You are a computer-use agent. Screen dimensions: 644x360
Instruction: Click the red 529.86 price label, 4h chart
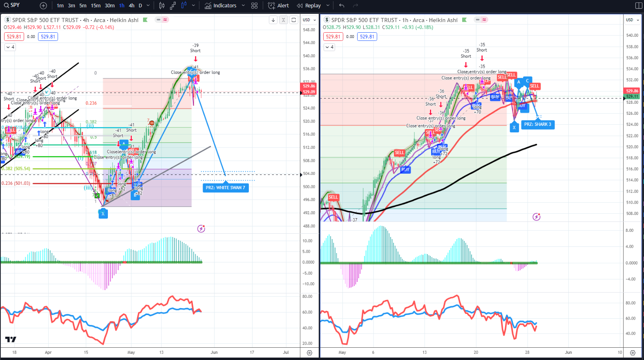tap(309, 86)
